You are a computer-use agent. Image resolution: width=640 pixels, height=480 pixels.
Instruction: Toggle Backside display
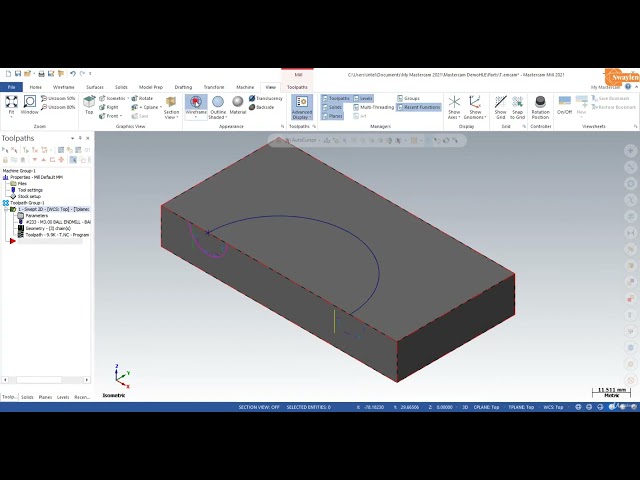click(x=262, y=107)
